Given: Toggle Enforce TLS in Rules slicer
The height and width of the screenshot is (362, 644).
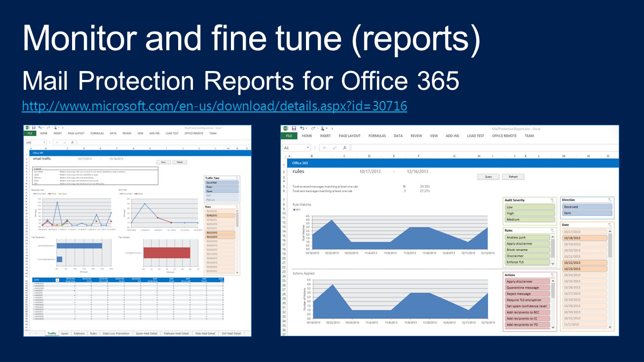Looking at the screenshot, I should (528, 262).
